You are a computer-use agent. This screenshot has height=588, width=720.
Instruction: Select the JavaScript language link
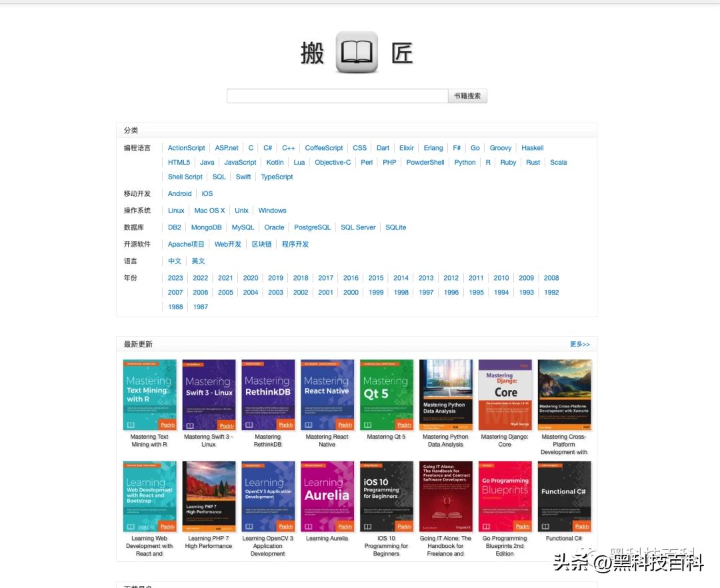[240, 162]
